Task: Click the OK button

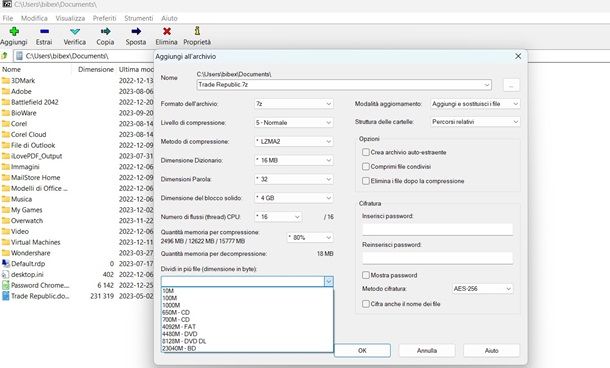Action: [362, 350]
